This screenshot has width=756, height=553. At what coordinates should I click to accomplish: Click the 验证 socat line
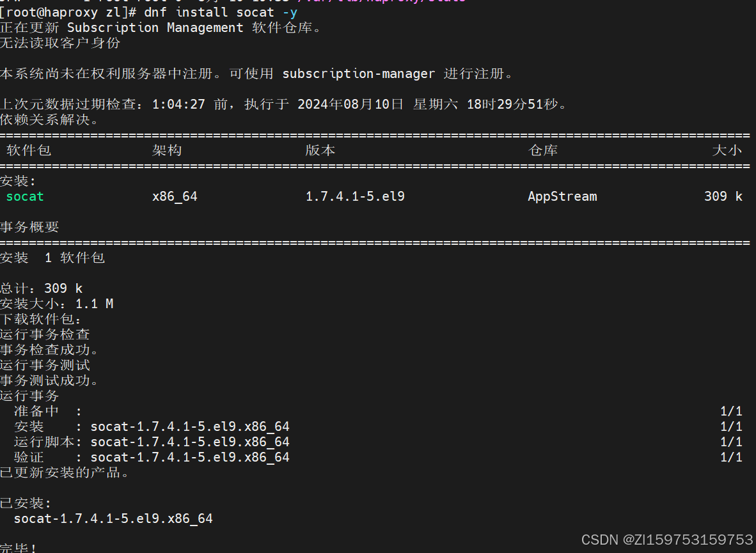coord(152,458)
